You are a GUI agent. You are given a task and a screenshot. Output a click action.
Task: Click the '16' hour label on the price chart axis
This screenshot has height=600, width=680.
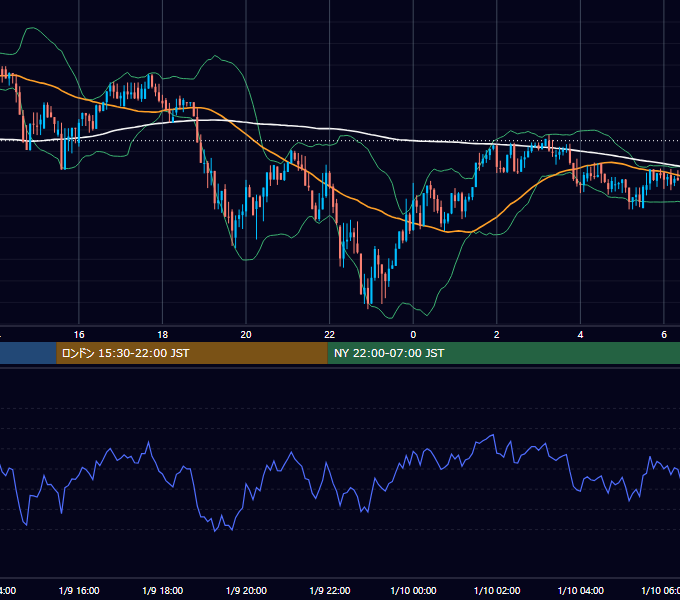[x=79, y=335]
